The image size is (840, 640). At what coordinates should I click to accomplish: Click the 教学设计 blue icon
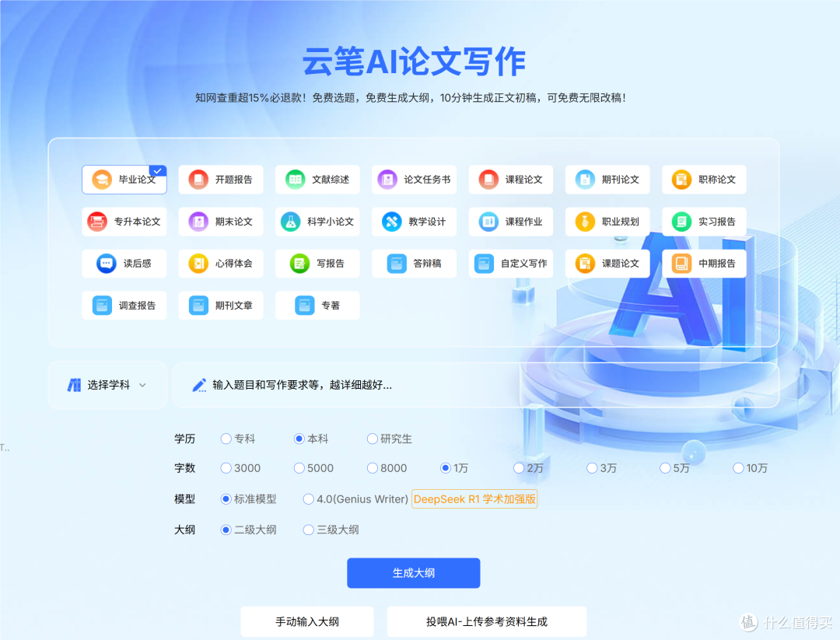[x=391, y=221]
